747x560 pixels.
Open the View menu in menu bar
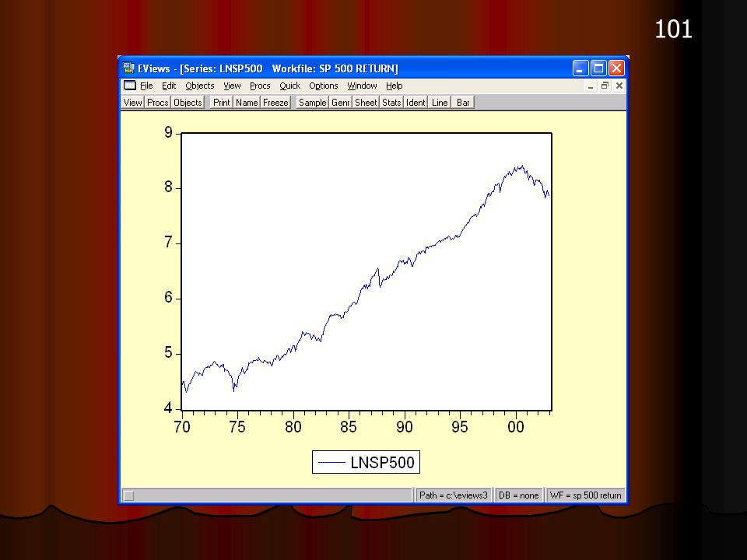click(232, 86)
